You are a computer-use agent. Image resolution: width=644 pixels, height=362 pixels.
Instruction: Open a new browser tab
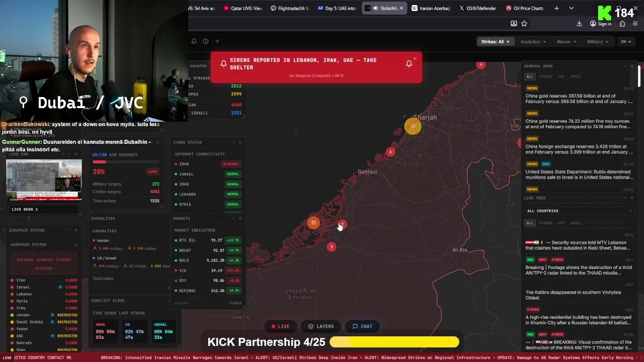click(556, 8)
